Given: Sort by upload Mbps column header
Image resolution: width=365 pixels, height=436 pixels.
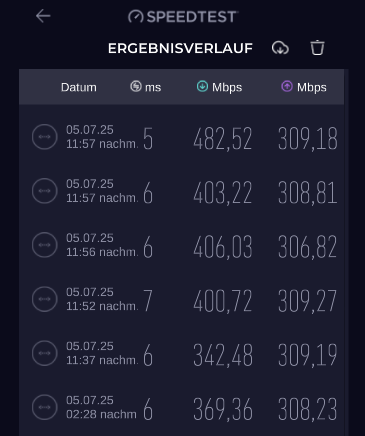Looking at the screenshot, I should pyautogui.click(x=304, y=87).
